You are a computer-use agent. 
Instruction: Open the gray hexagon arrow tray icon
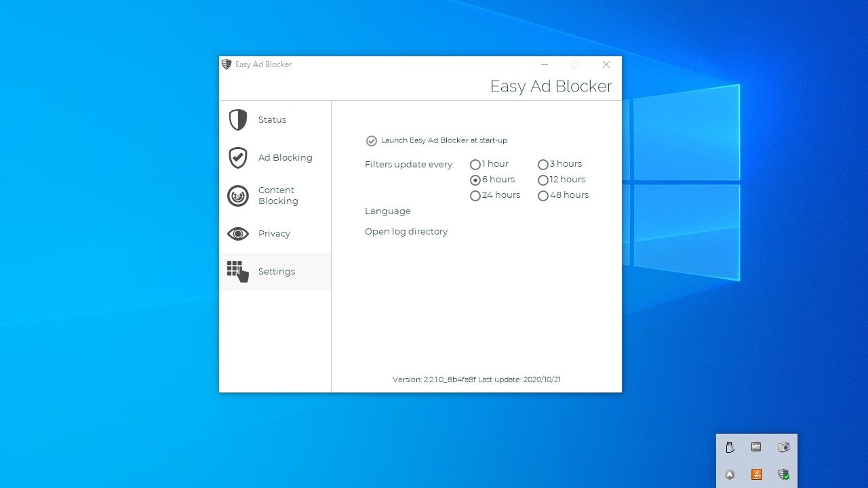click(730, 474)
